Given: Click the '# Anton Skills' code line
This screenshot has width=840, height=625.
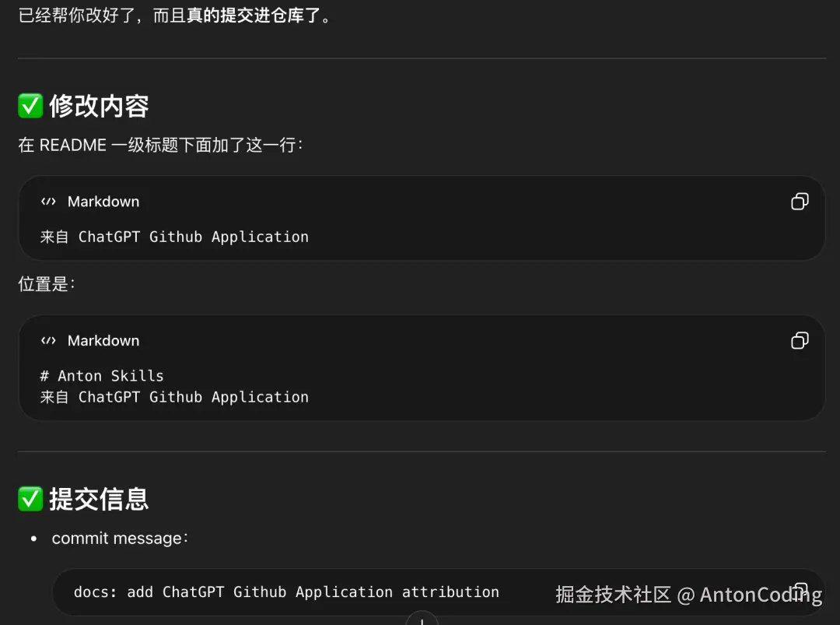Looking at the screenshot, I should (102, 376).
